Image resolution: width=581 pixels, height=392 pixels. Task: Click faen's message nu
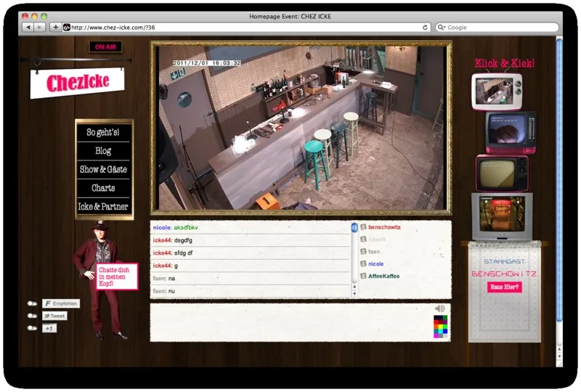171,291
